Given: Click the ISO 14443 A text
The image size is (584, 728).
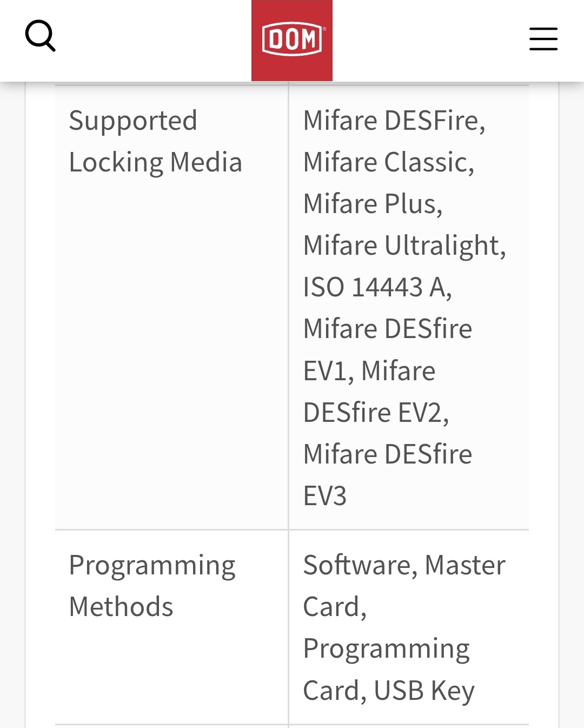Looking at the screenshot, I should click(x=377, y=287).
